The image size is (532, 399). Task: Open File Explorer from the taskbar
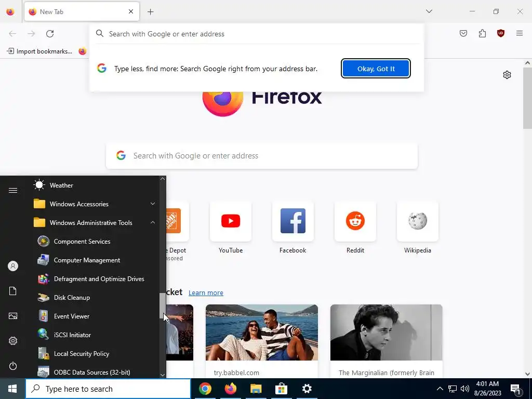pos(256,389)
